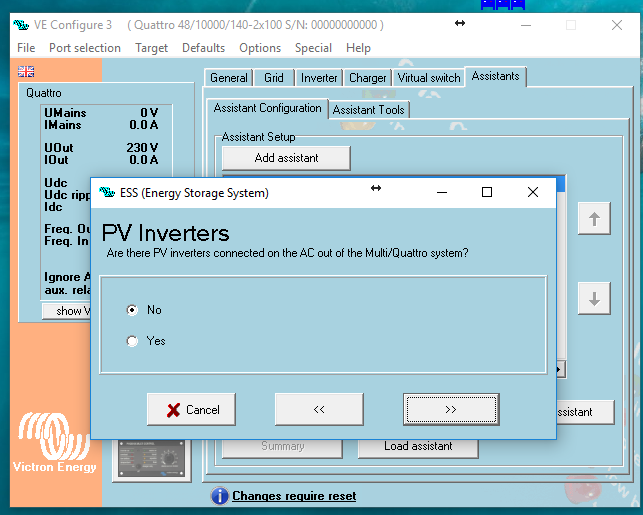Select the Yes radio button
The image size is (643, 515).
132,341
